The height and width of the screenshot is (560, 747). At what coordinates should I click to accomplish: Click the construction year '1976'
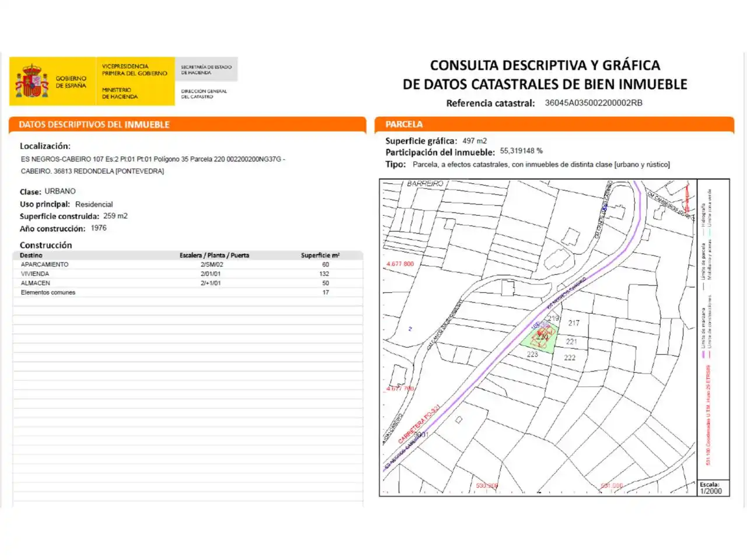(99, 228)
